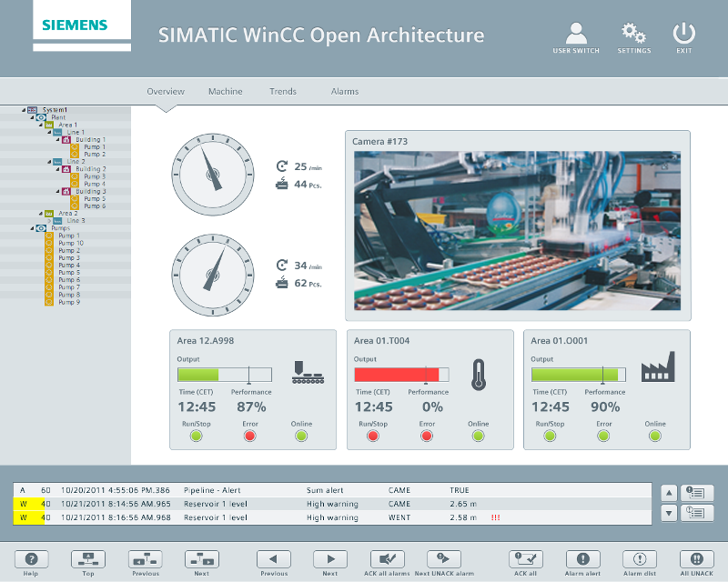Image resolution: width=728 pixels, height=582 pixels.
Task: Collapse the Plant tree node
Action: 33,117
